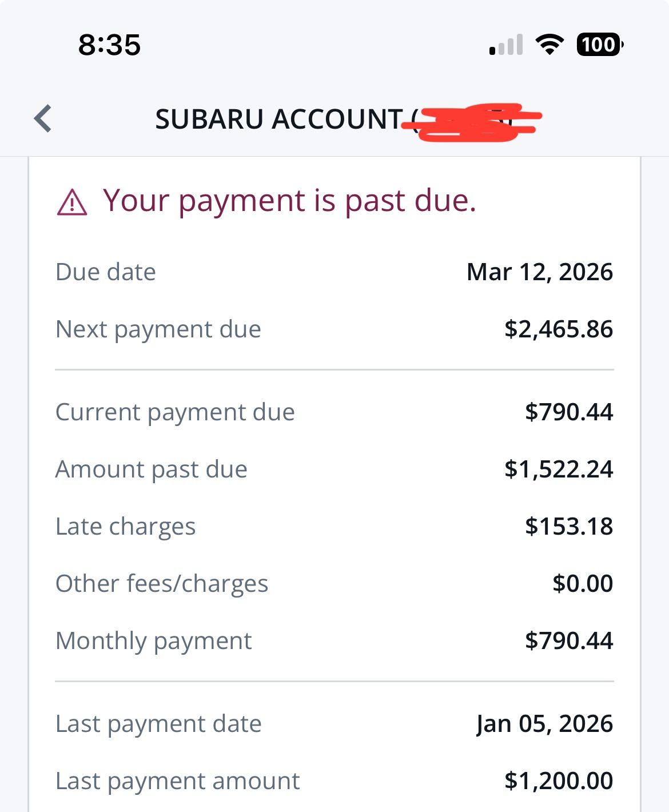Tap the cellular signal bars icon

506,45
